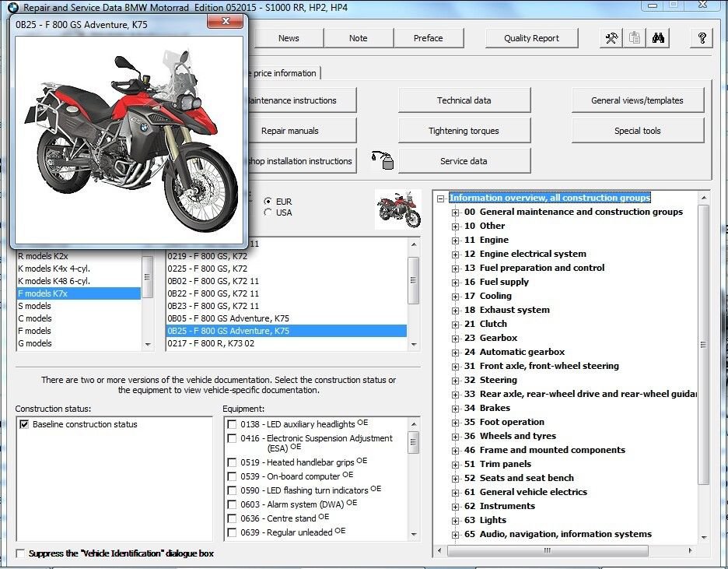Select '0217 - F 800 R, K73 02'
The width and height of the screenshot is (728, 569).
286,343
